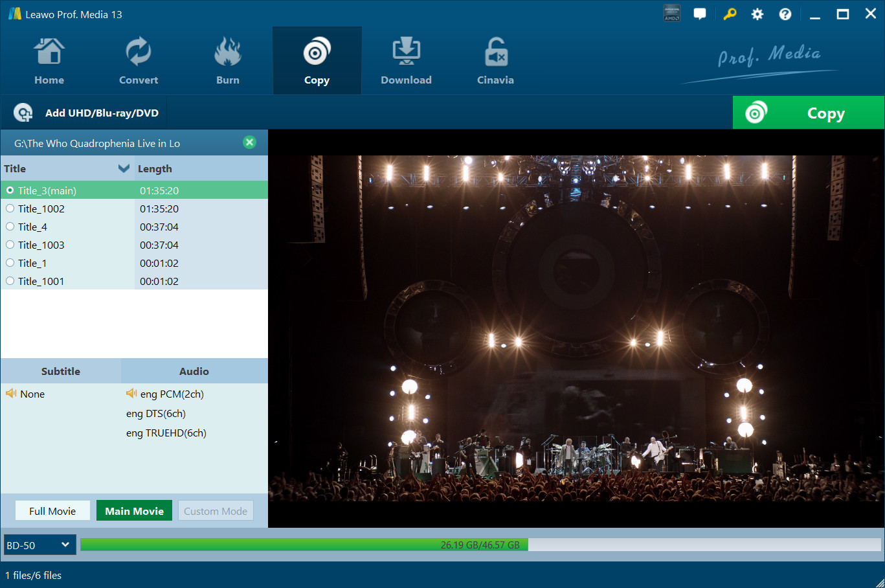Select the Title_4 radio button
This screenshot has height=588, width=885.
coord(10,227)
